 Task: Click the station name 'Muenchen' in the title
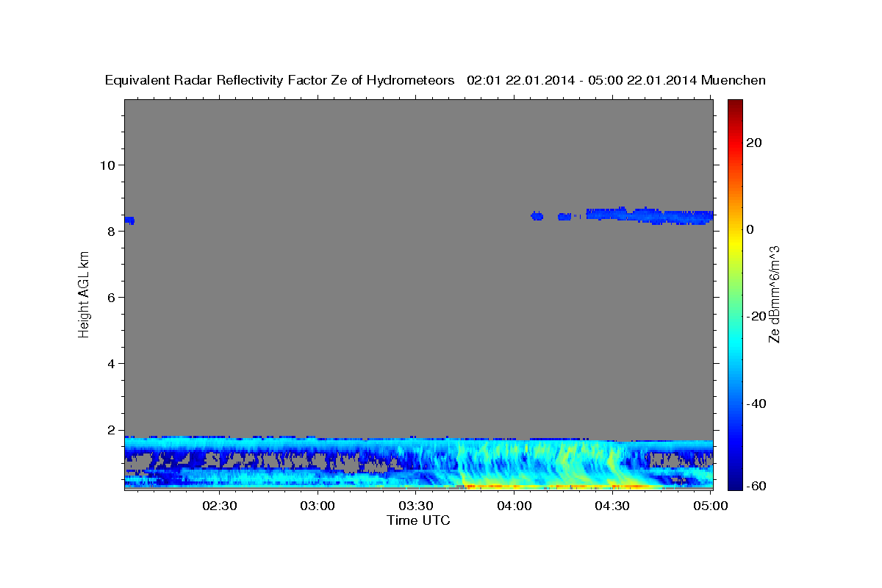pyautogui.click(x=734, y=80)
